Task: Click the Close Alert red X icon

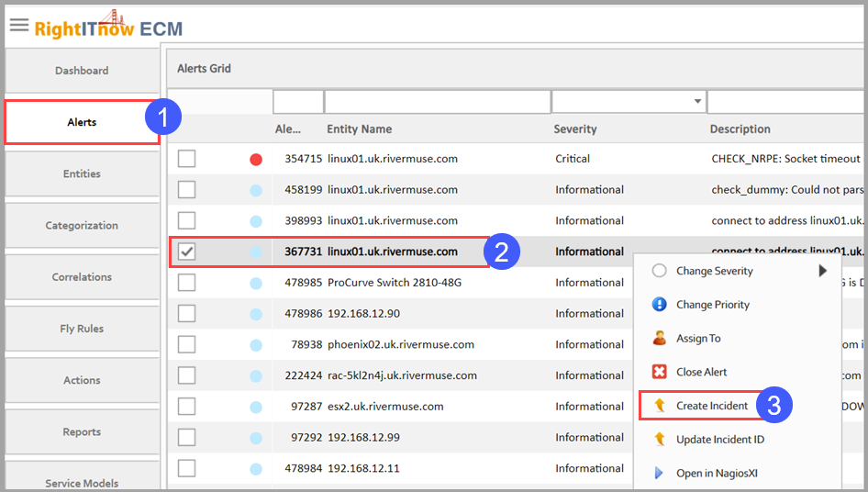Action: pyautogui.click(x=660, y=372)
